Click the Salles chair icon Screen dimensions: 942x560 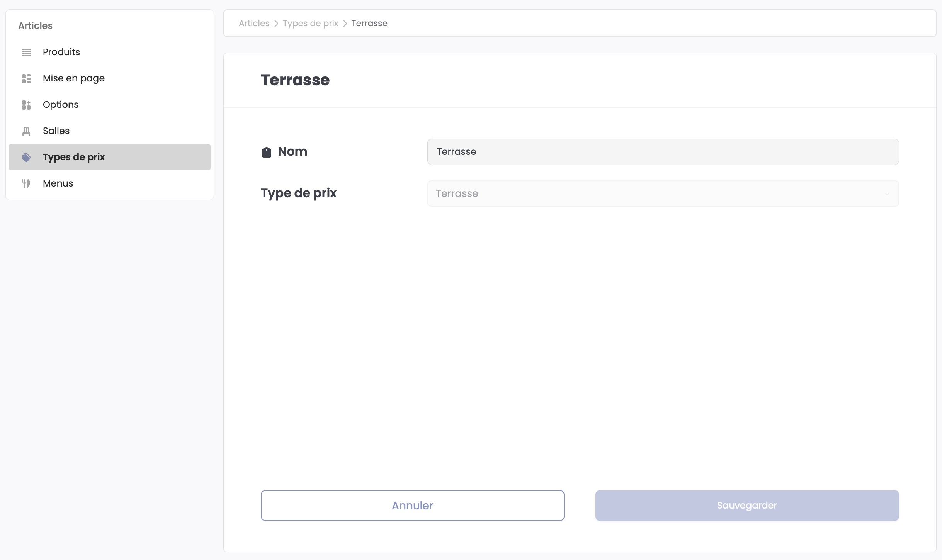[26, 131]
